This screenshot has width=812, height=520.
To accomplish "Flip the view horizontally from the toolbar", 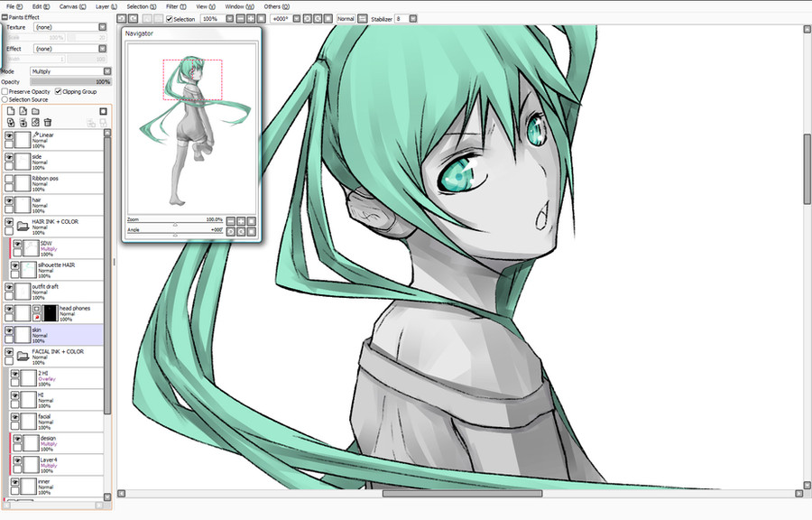I will [363, 19].
